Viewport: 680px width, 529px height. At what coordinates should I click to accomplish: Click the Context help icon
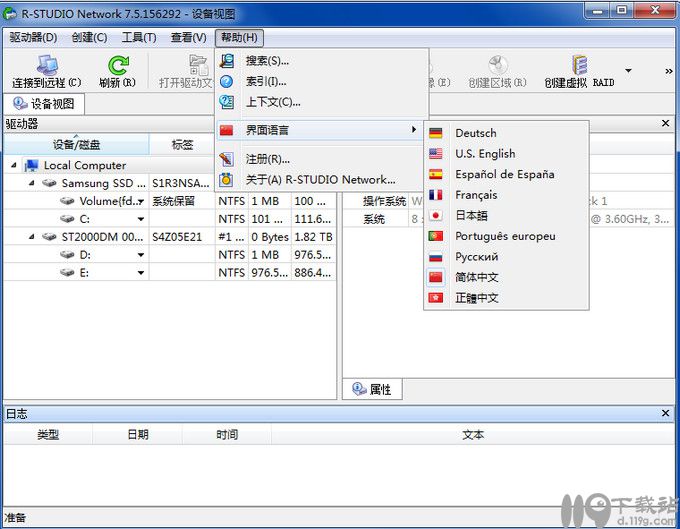click(226, 102)
